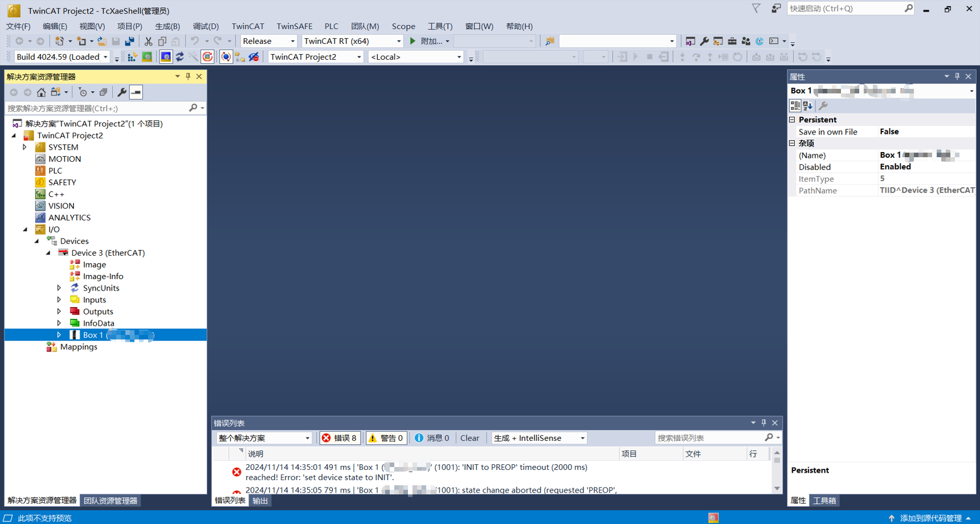Click the Categorized view icon in Properties panel
This screenshot has width=980, height=524.
tap(795, 105)
